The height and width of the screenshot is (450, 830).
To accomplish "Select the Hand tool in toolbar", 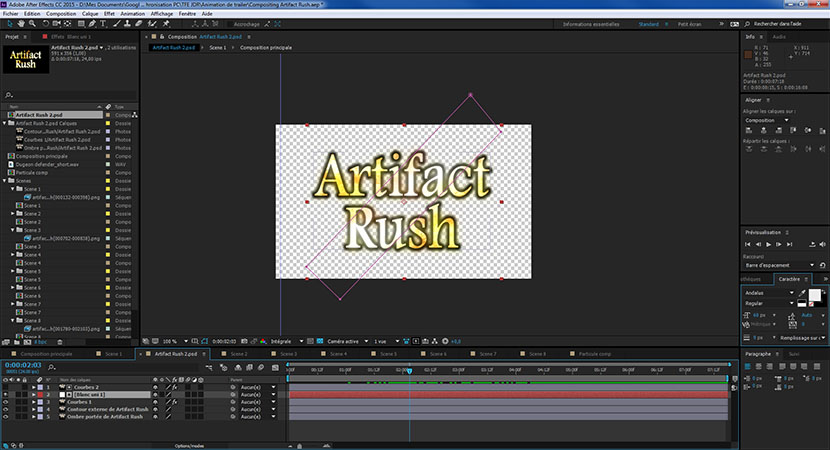I will [21, 24].
